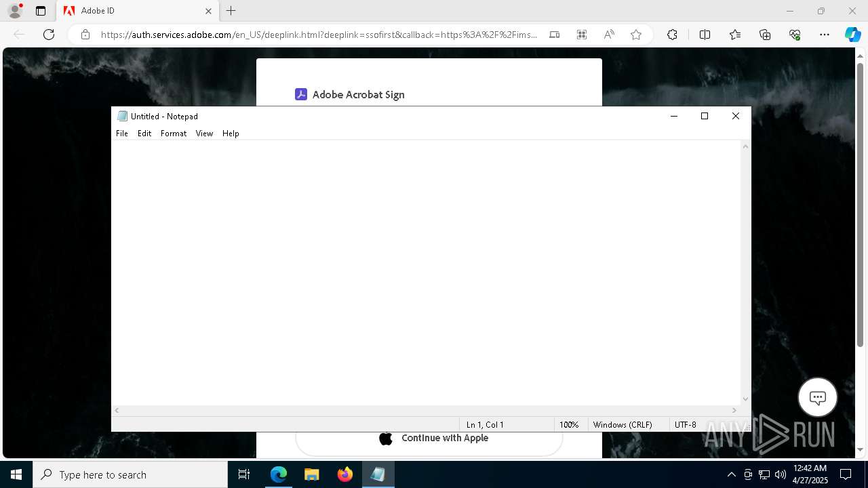
Task: View site information lock icon
Action: pyautogui.click(x=85, y=35)
